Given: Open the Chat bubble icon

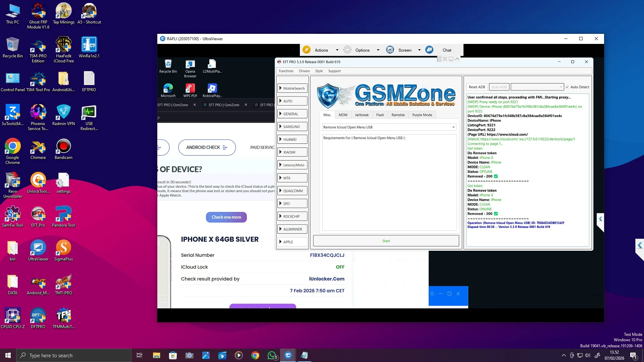Looking at the screenshot, I should 429,50.
